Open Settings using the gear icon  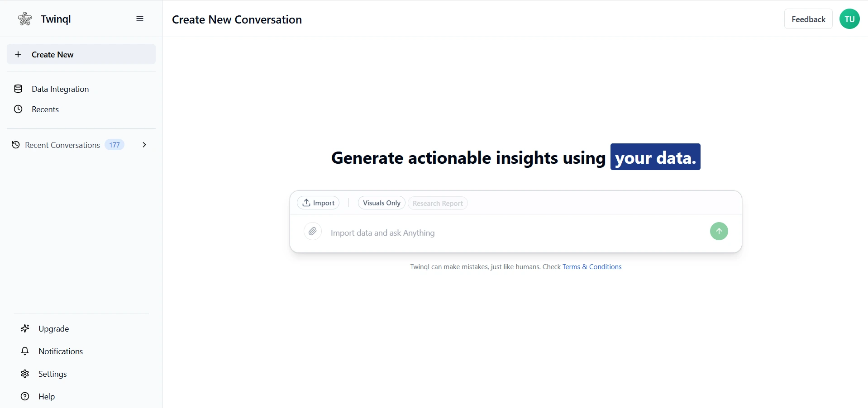[25, 374]
